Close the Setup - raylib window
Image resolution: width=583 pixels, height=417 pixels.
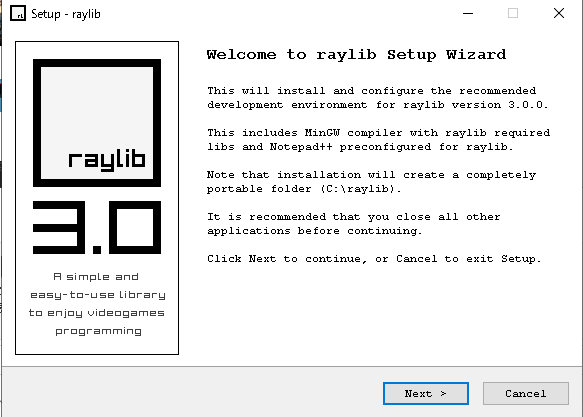[558, 14]
